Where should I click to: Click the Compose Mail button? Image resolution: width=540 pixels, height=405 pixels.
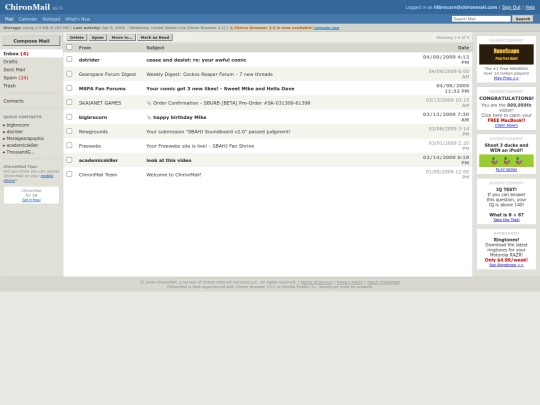(x=31, y=41)
